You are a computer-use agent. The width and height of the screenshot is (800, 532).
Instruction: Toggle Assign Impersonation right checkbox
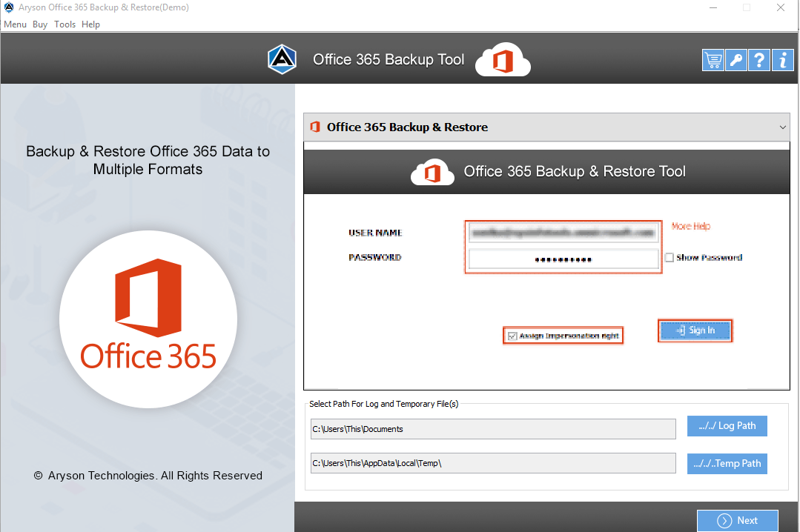click(513, 336)
